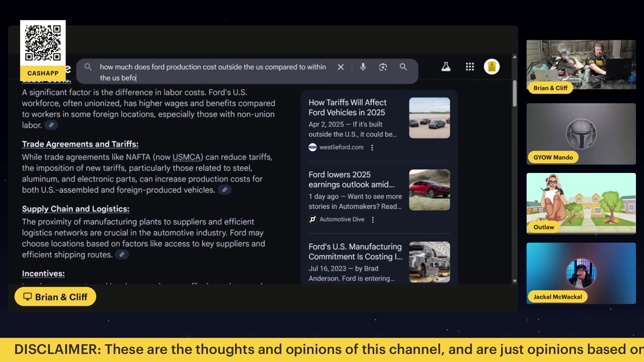Click the westlieford.com source name
The image size is (644, 362).
[341, 147]
